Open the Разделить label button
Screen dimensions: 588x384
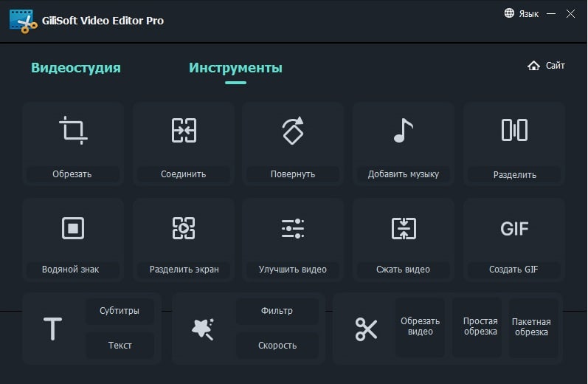pyautogui.click(x=514, y=174)
